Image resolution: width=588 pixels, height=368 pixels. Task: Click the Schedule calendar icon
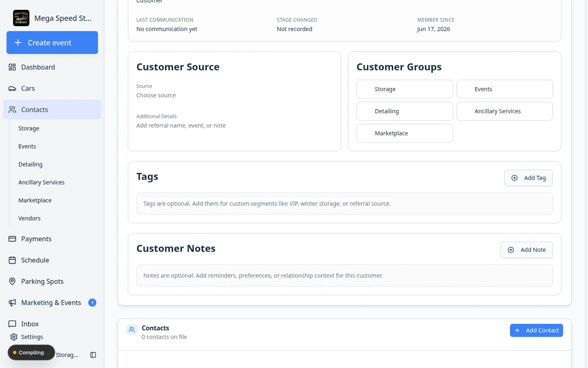[12, 260]
